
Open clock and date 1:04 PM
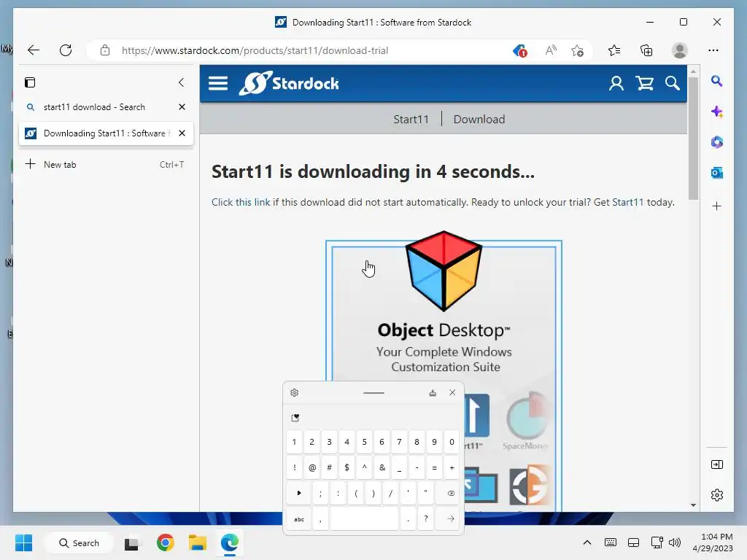(x=713, y=542)
